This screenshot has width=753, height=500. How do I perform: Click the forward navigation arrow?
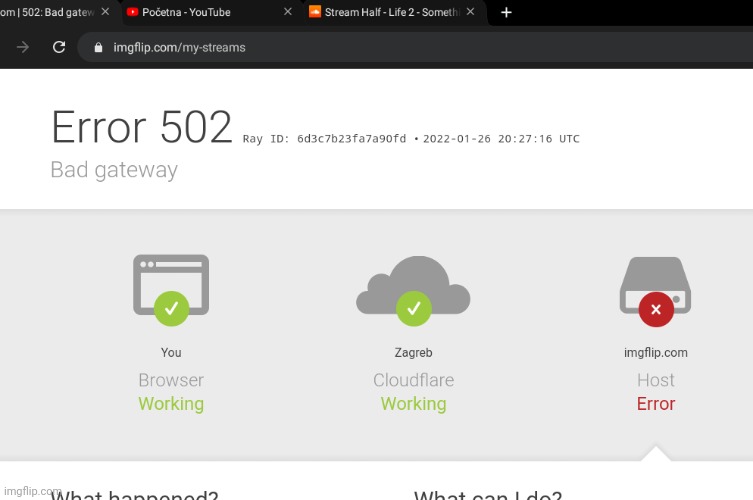pos(23,47)
